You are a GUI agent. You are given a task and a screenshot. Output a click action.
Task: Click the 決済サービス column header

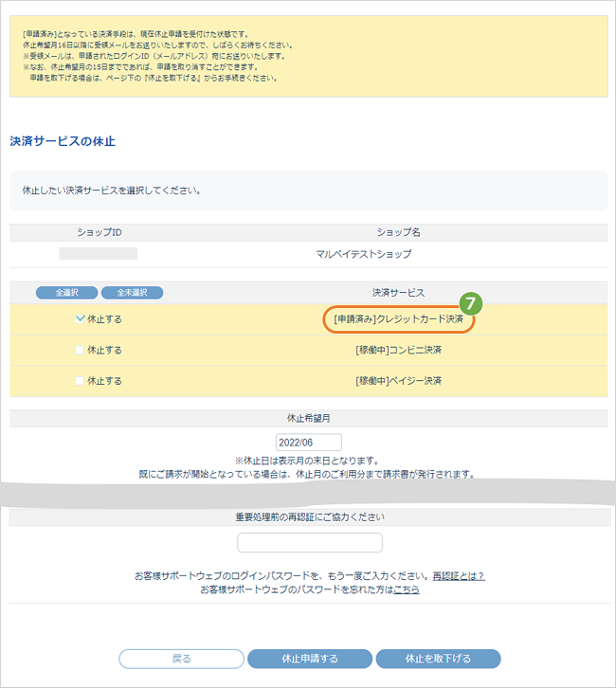(399, 293)
